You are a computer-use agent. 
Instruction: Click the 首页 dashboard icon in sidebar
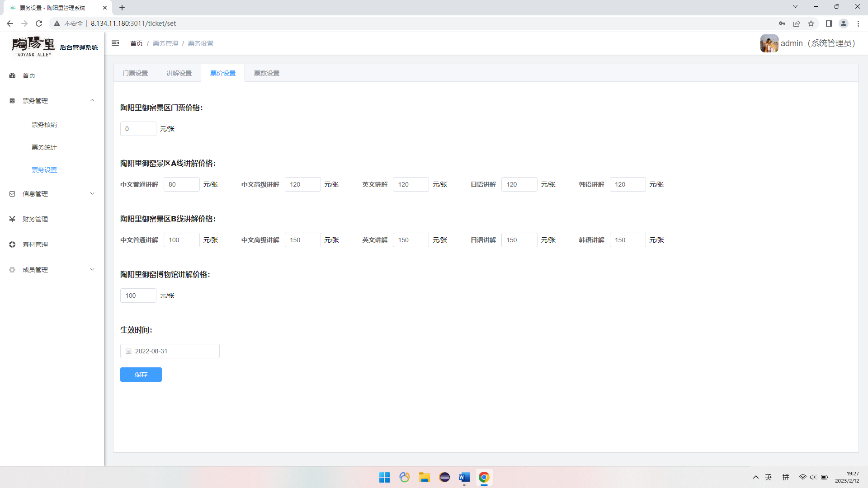12,75
